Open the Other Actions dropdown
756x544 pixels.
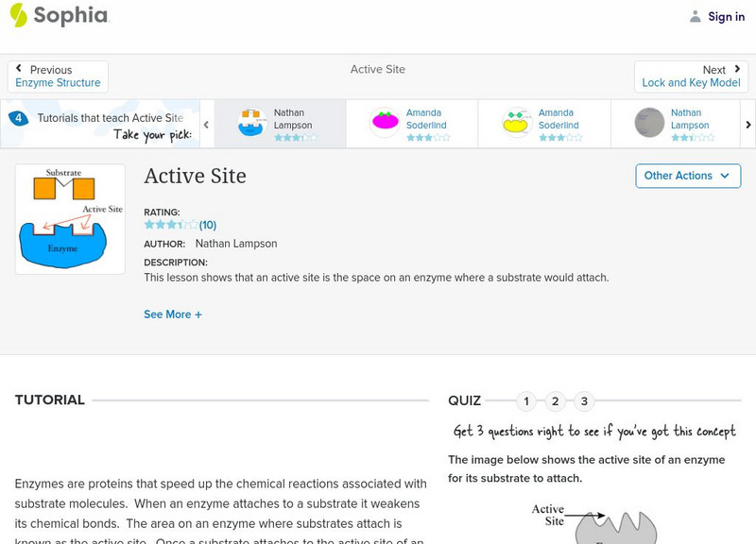(x=687, y=176)
